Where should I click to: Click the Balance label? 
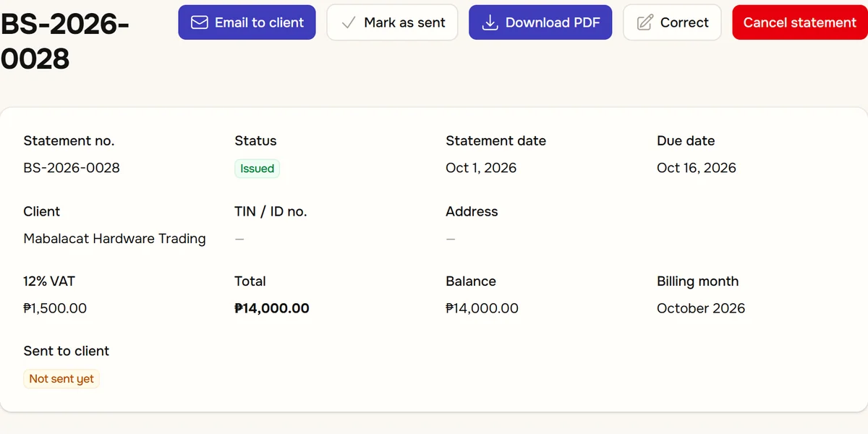click(471, 281)
